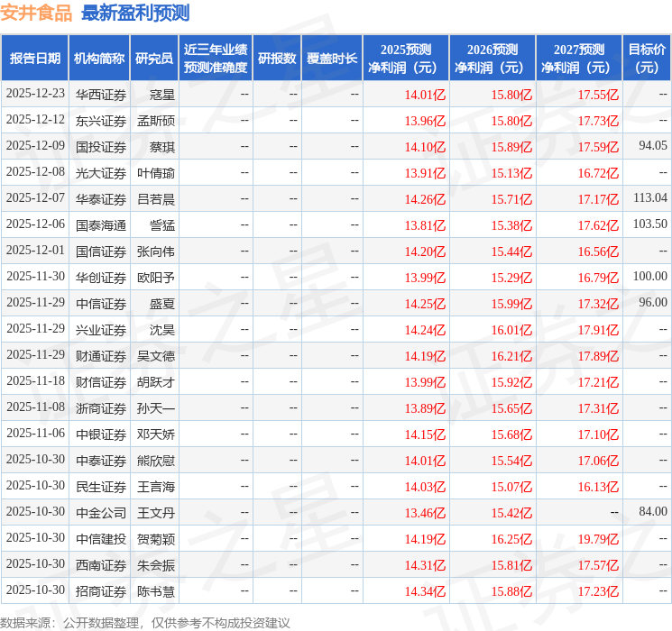Click the 近三年业绩预测准确度 column header

click(216, 59)
